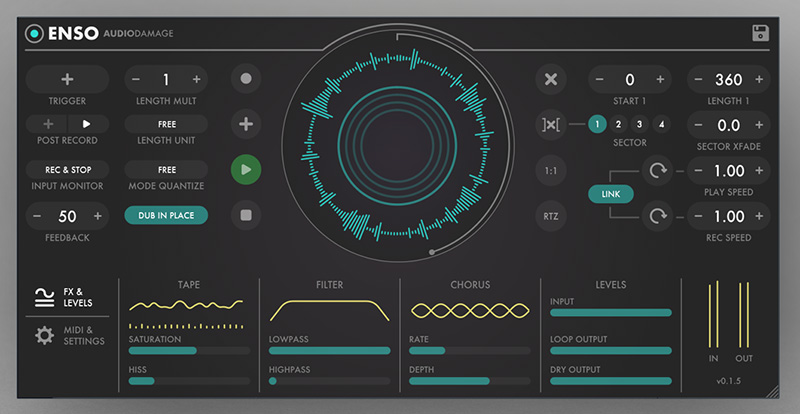Click the window resize grip corner
This screenshot has width=800, height=414.
[772, 391]
